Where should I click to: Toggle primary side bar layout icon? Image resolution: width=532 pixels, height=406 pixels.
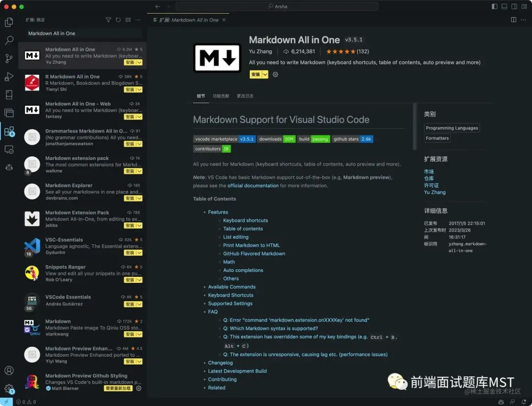coord(495,6)
